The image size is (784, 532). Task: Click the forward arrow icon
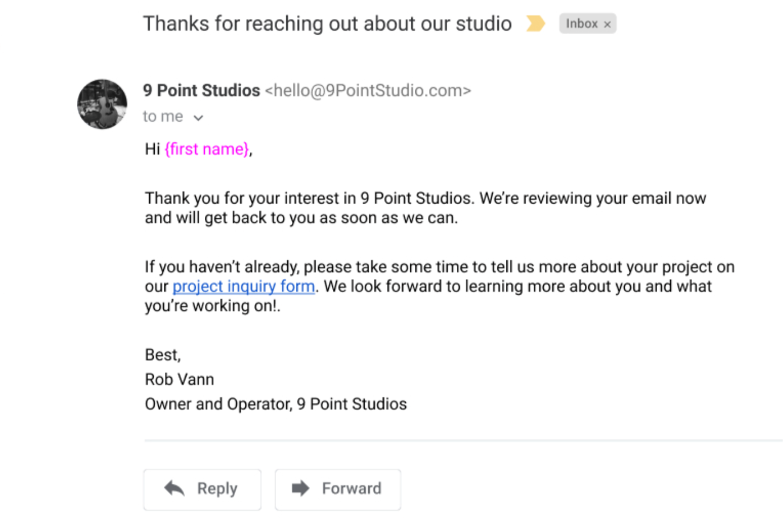pos(300,488)
